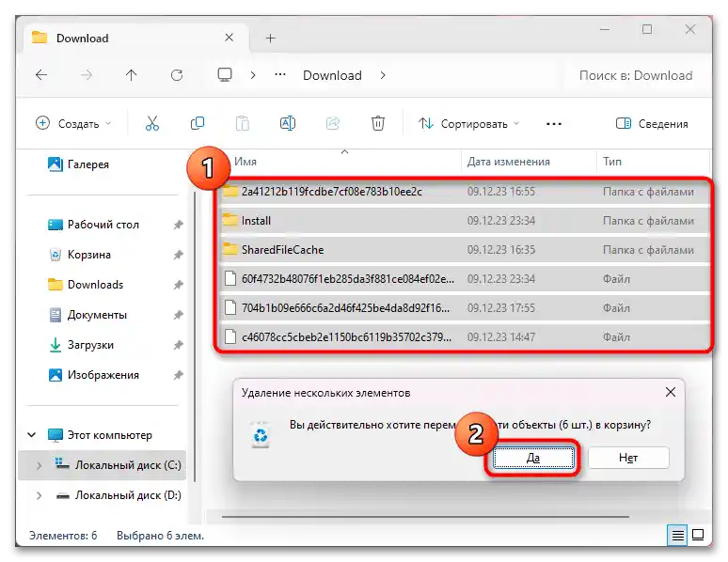Open Рабочий стол in the sidebar
The image size is (728, 562).
click(x=93, y=225)
